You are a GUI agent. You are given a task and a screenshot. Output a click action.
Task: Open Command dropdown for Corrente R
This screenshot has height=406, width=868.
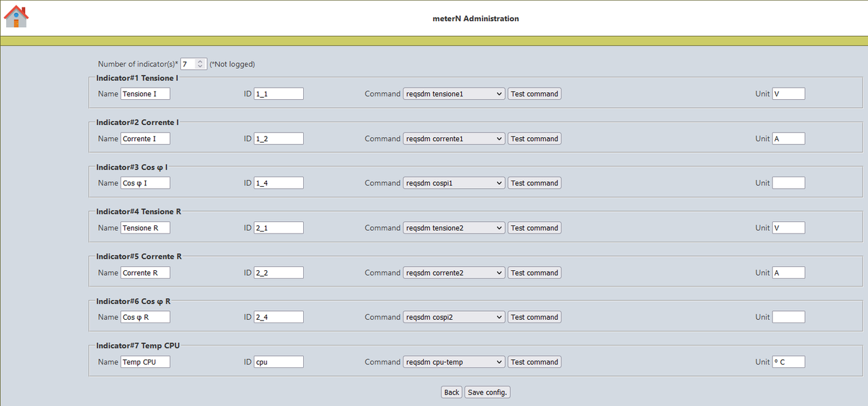[454, 273]
